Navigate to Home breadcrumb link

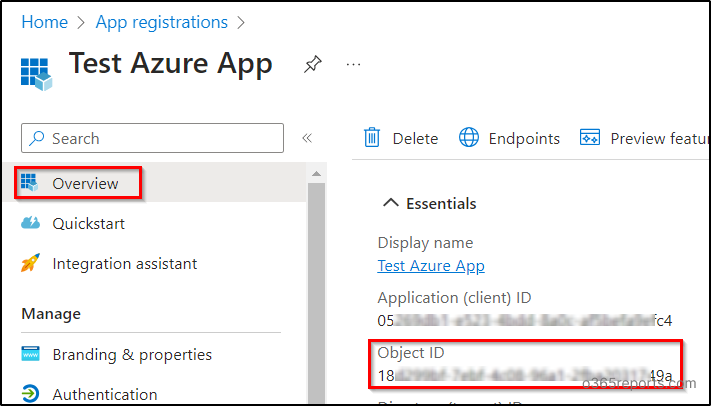(44, 22)
